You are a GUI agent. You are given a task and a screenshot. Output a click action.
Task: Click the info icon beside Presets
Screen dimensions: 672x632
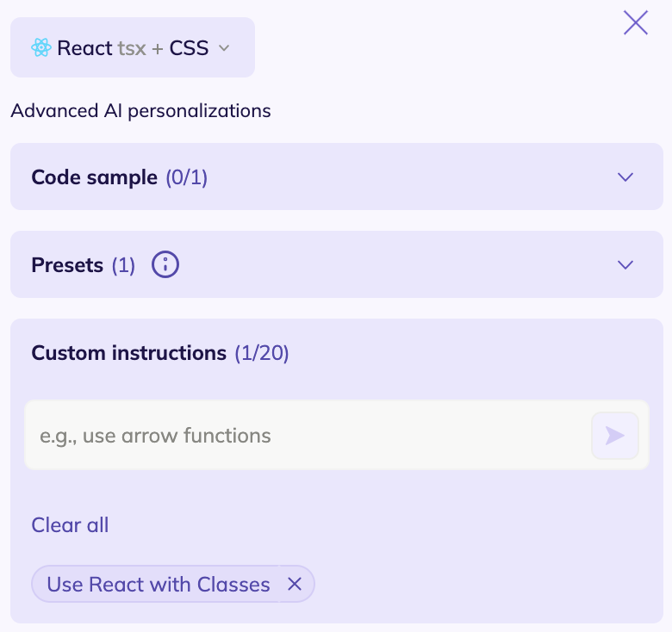coord(165,265)
